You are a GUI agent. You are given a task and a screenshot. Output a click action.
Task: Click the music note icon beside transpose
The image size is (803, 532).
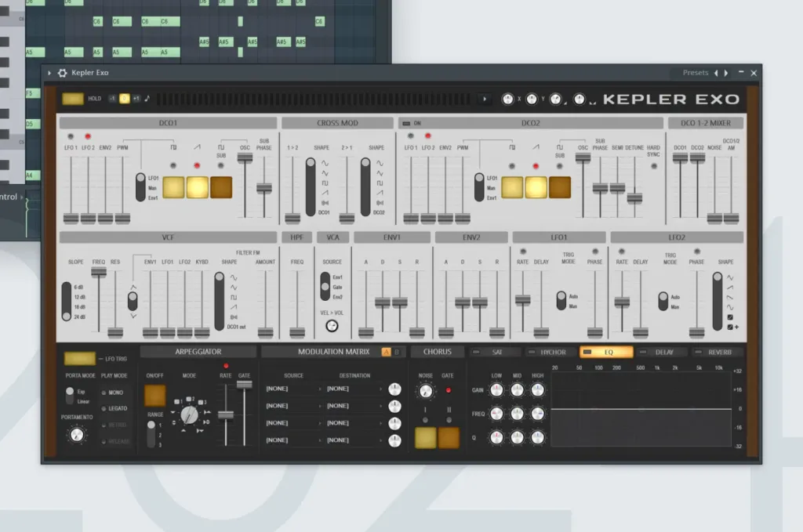coord(148,99)
